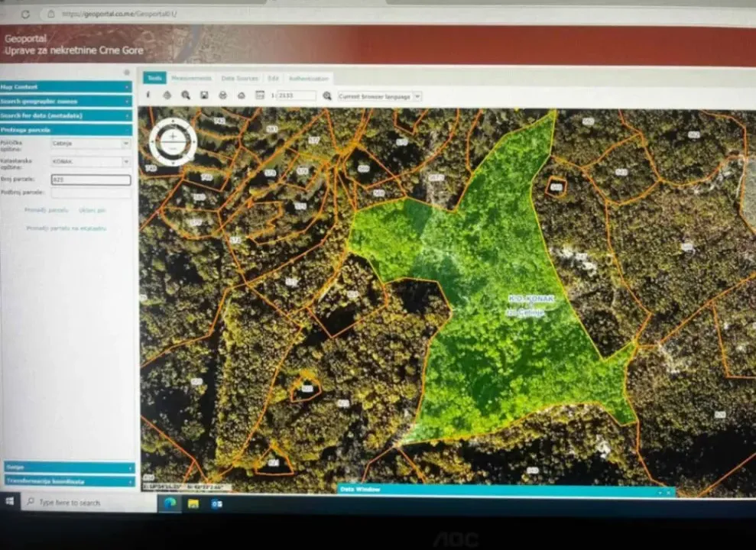
Task: Click the Windows Start button
Action: click(x=10, y=502)
